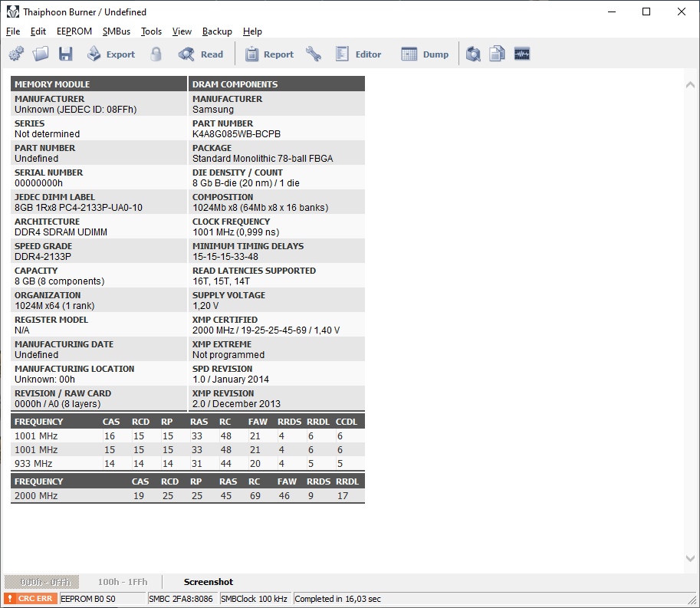Viewport: 700px width, 608px height.
Task: Click the scrollbar up arrow
Action: pos(690,84)
